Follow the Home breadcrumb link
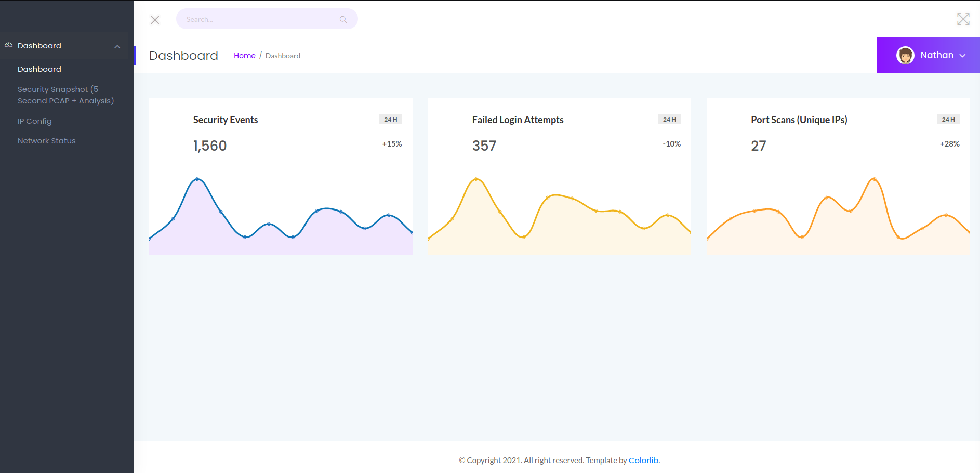The height and width of the screenshot is (473, 980). 244,55
